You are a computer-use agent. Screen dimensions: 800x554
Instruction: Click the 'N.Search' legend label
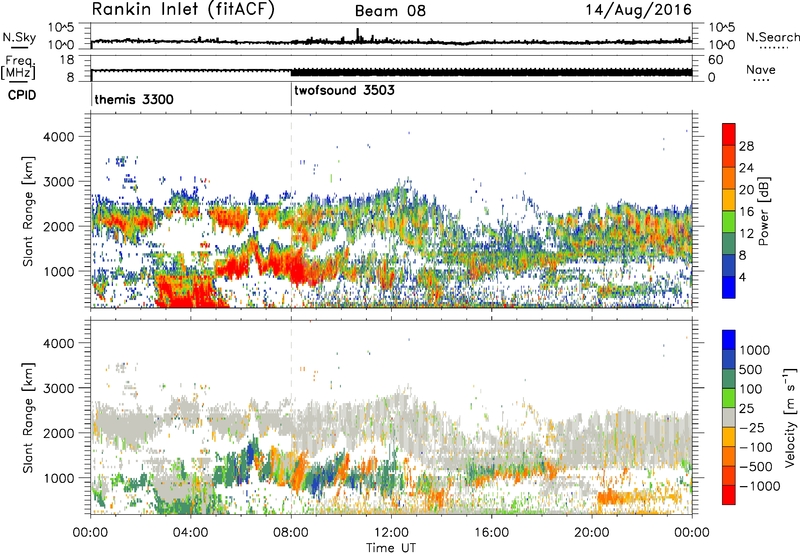772,37
